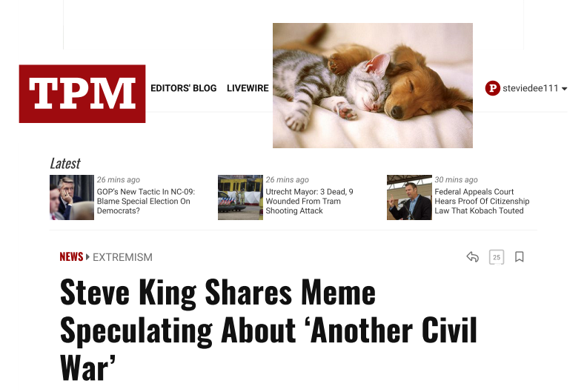Click the share arrow icon
Viewport: 587px width, 392px height.
[x=472, y=257]
